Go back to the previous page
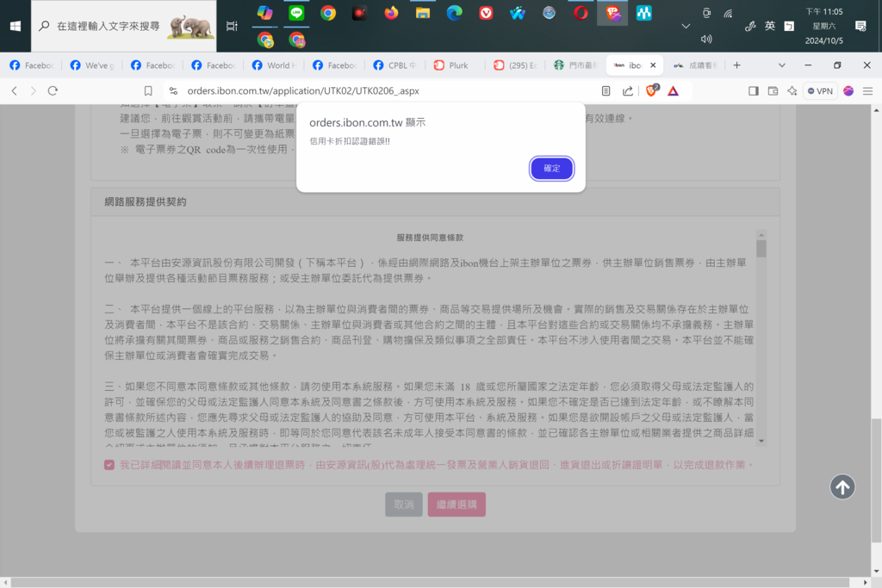 click(15, 90)
